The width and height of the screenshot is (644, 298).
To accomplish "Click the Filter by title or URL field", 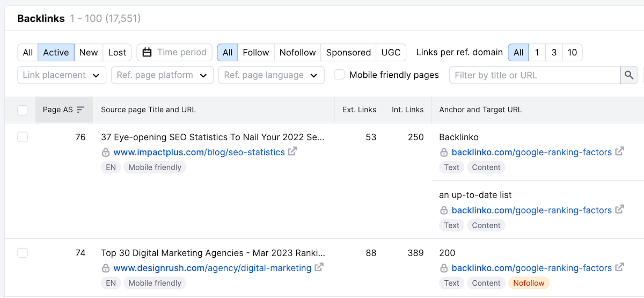I will click(x=535, y=75).
